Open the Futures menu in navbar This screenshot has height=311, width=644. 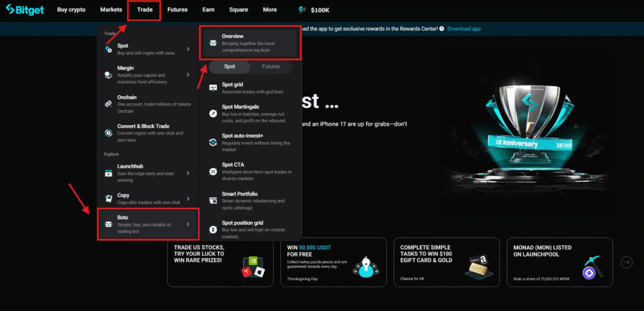click(x=177, y=10)
